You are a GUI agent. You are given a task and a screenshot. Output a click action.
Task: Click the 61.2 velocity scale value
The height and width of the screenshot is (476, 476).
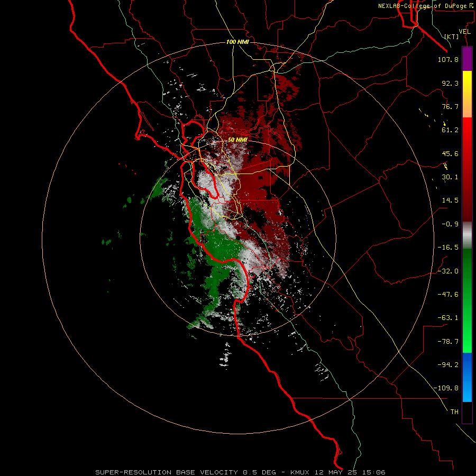[450, 130]
